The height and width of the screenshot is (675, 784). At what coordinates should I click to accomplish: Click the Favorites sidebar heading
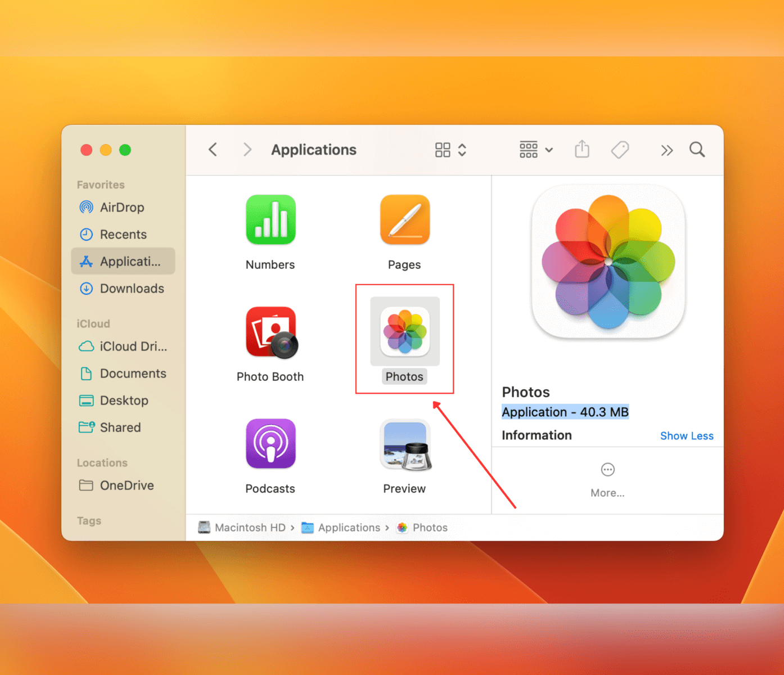pos(101,185)
